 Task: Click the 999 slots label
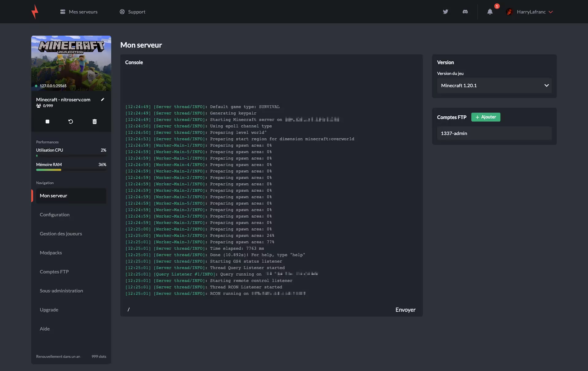point(99,357)
